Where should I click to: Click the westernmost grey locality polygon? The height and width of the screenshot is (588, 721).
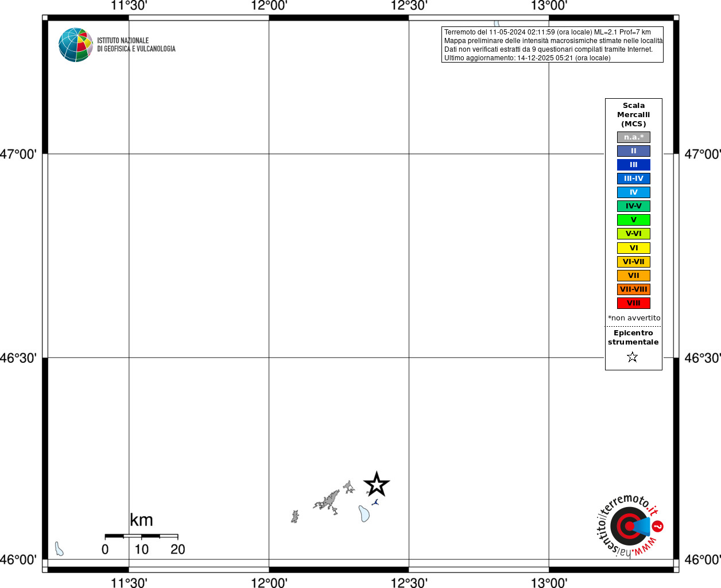[295, 516]
